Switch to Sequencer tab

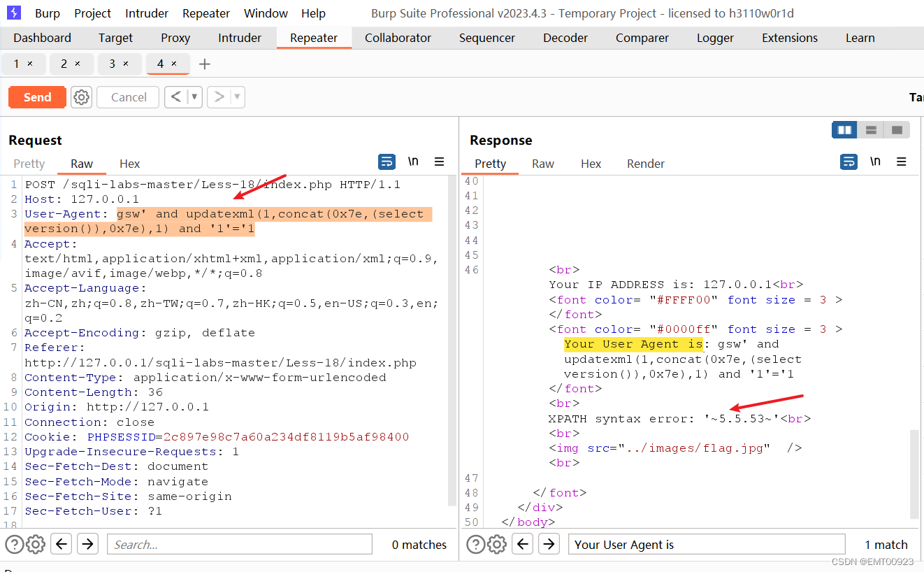pyautogui.click(x=487, y=38)
